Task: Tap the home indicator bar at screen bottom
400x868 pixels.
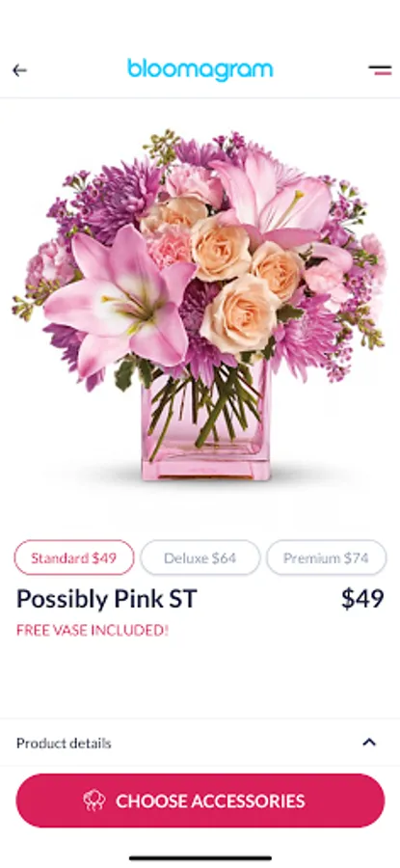Action: click(200, 858)
